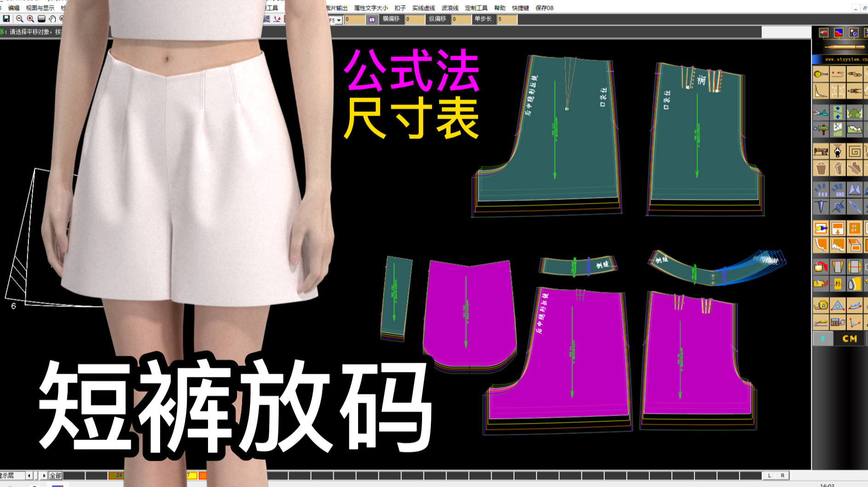
Task: Select the calculator tool icon
Action: (x=838, y=322)
